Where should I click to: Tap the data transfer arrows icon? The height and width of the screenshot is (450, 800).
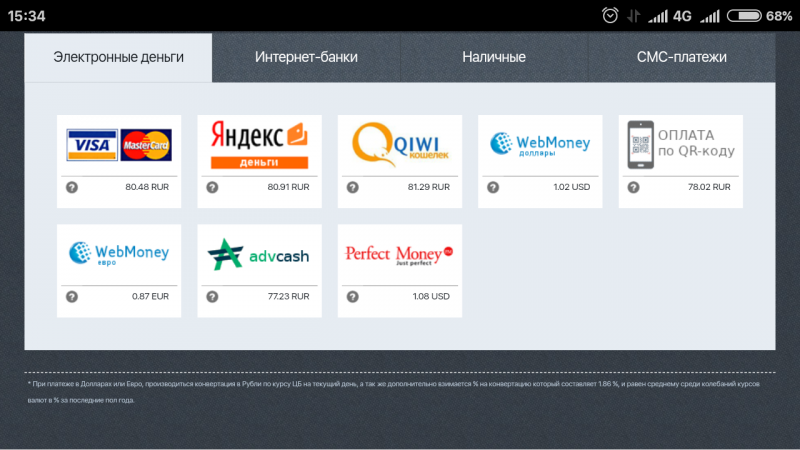click(633, 16)
